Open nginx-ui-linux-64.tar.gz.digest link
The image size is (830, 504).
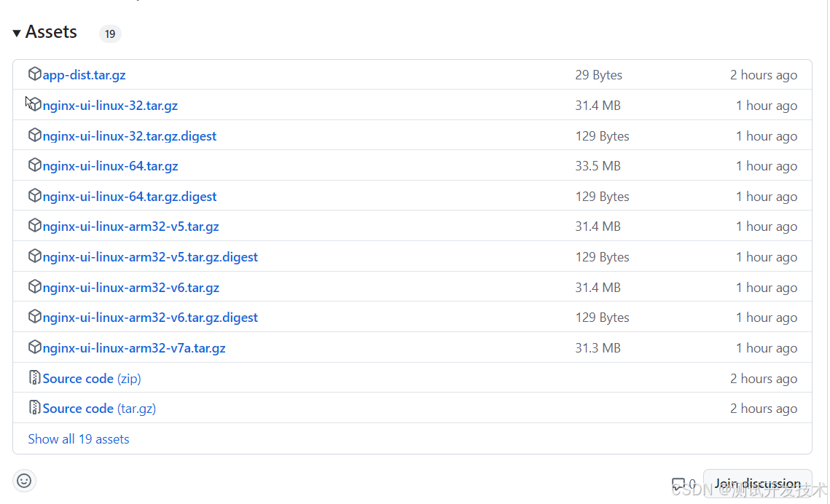click(x=130, y=197)
